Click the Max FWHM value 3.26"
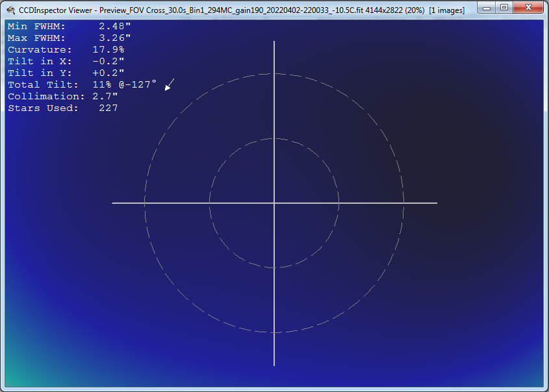The image size is (549, 392). coord(115,38)
